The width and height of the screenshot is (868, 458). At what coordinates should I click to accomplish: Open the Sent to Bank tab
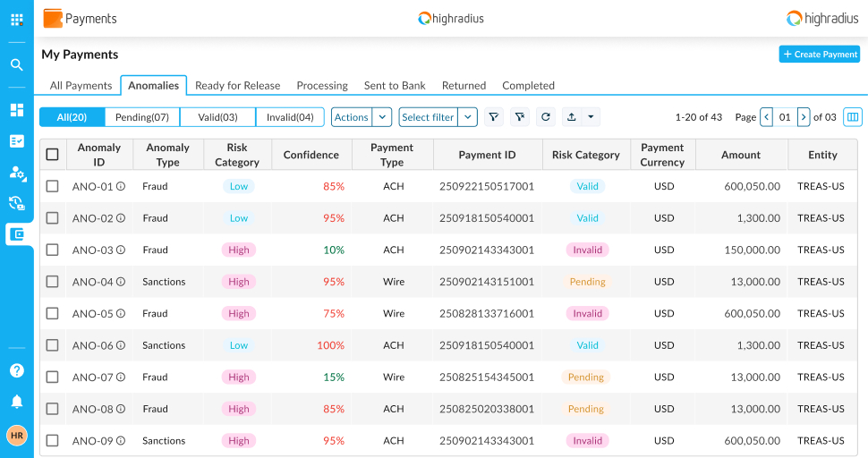(395, 86)
